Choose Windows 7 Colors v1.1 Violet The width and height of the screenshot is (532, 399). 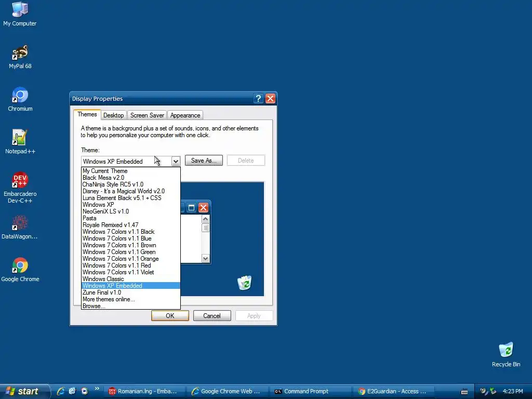point(130,272)
